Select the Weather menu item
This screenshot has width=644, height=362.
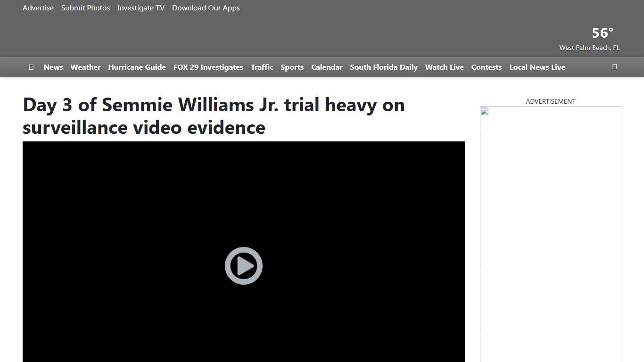(x=85, y=67)
